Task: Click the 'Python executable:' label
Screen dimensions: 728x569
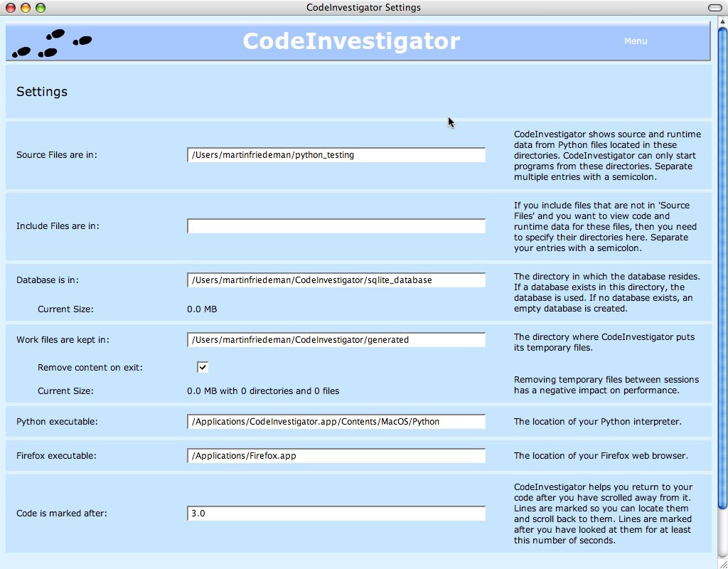Action: coord(57,422)
